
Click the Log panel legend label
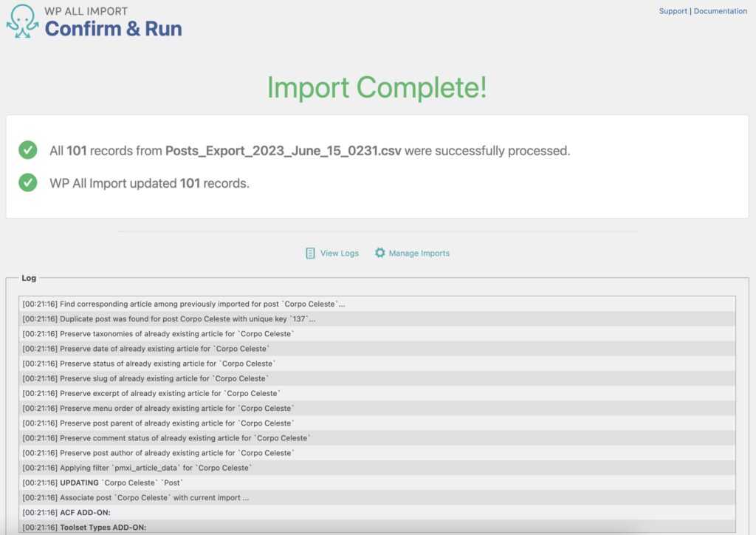[x=29, y=279]
